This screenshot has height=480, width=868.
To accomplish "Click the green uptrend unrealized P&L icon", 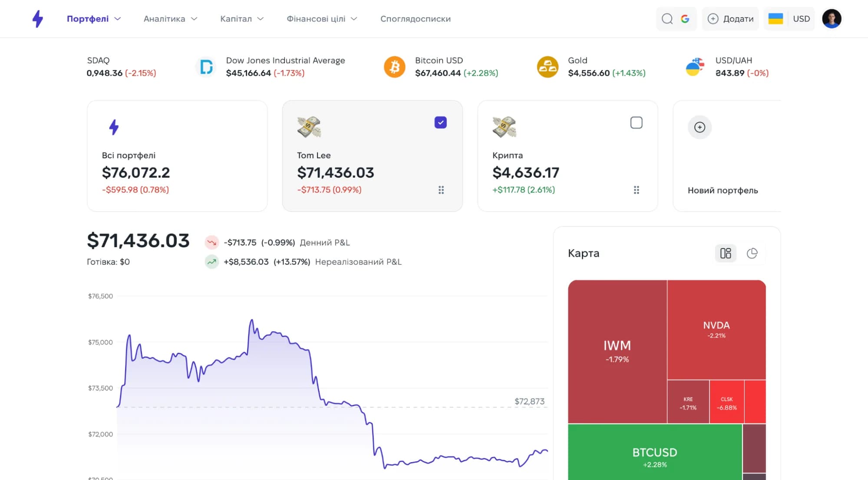I will (211, 262).
